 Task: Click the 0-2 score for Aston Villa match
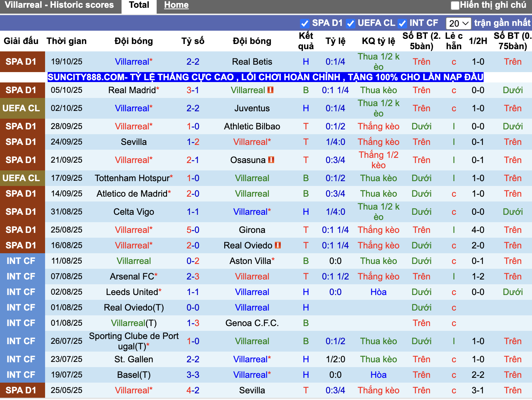pos(193,261)
